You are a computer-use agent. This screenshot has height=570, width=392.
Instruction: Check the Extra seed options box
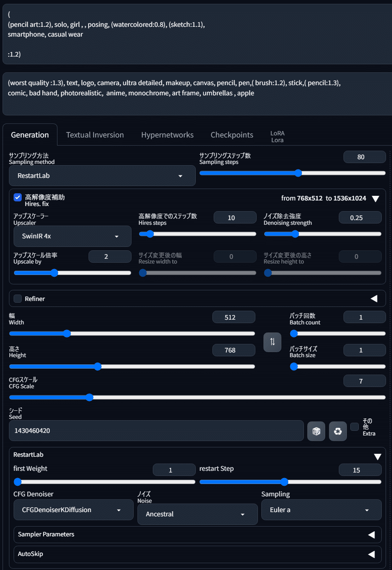coord(354,426)
